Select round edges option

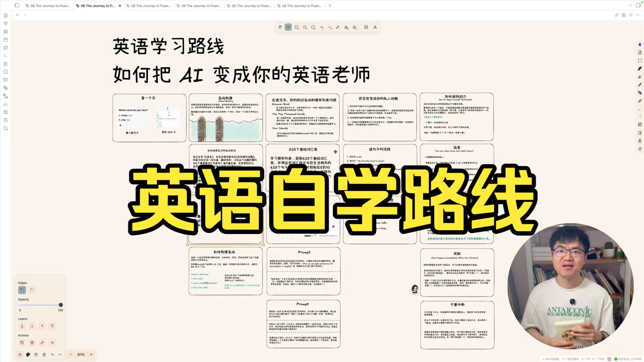[x=32, y=290]
